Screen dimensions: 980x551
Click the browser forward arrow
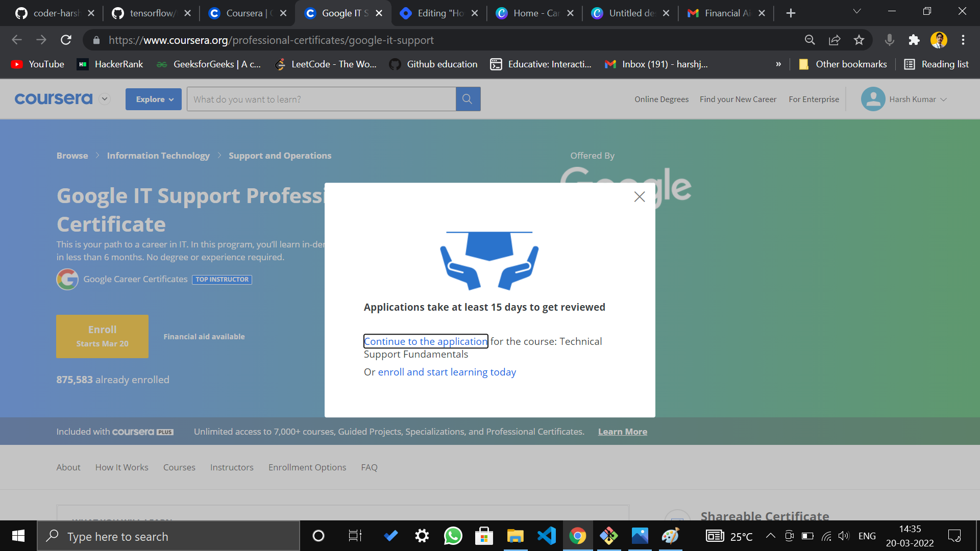coord(41,40)
